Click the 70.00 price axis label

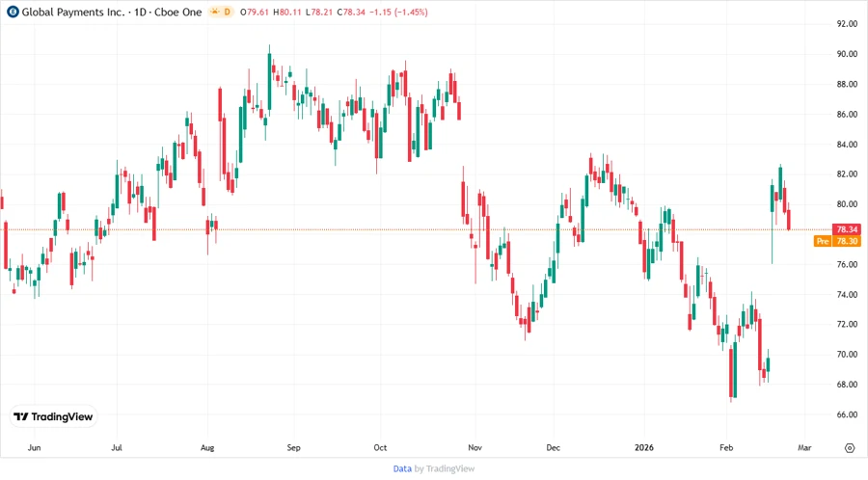pos(847,355)
